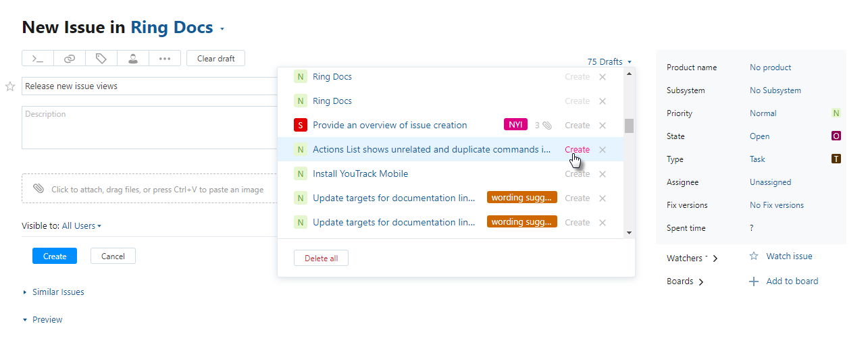This screenshot has height=353, width=868.
Task: Click Create on 'Install YouTrack Mobile' draft
Action: click(x=578, y=174)
